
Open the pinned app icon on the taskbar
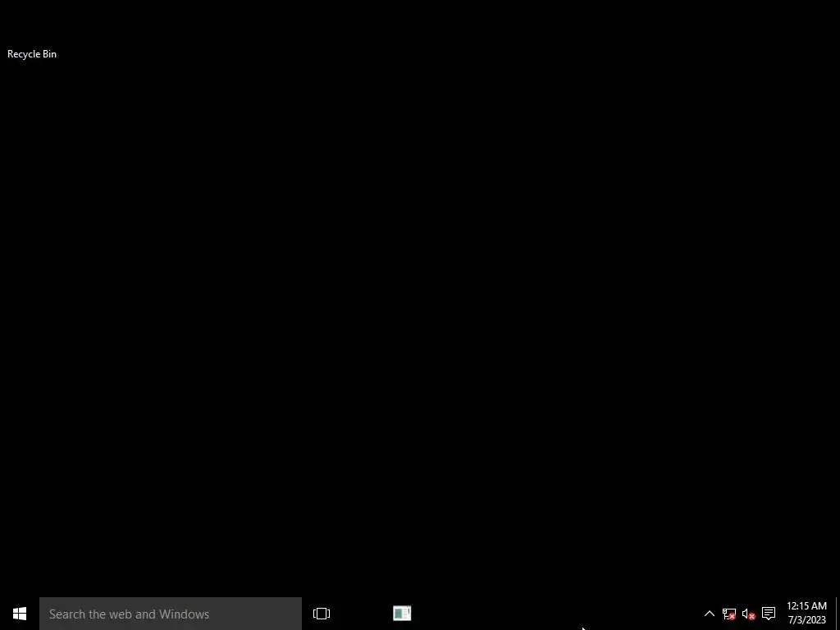coord(402,614)
